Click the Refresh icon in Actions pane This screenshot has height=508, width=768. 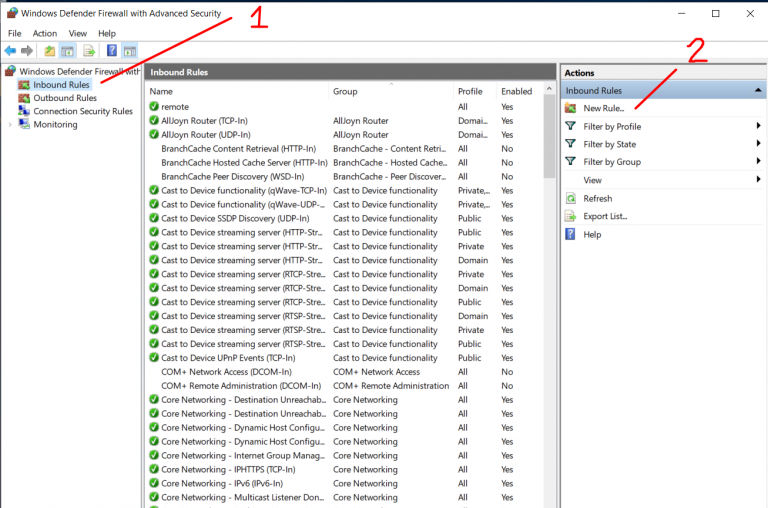pyautogui.click(x=571, y=198)
